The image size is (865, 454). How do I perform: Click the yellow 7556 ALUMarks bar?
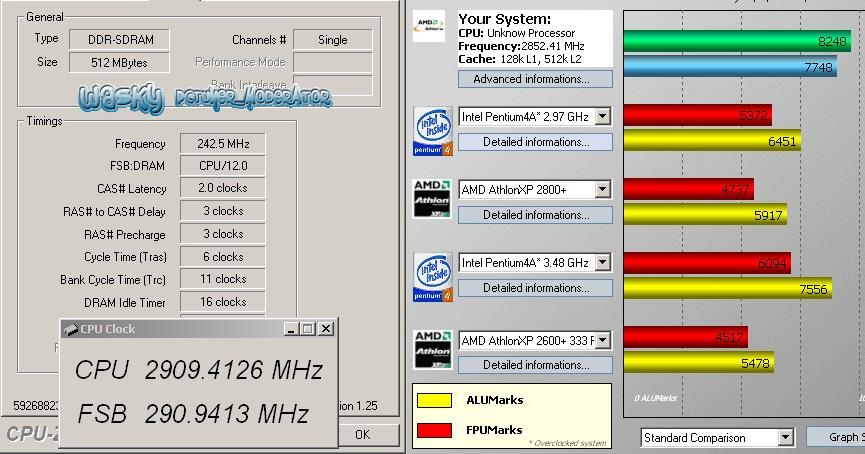728,289
